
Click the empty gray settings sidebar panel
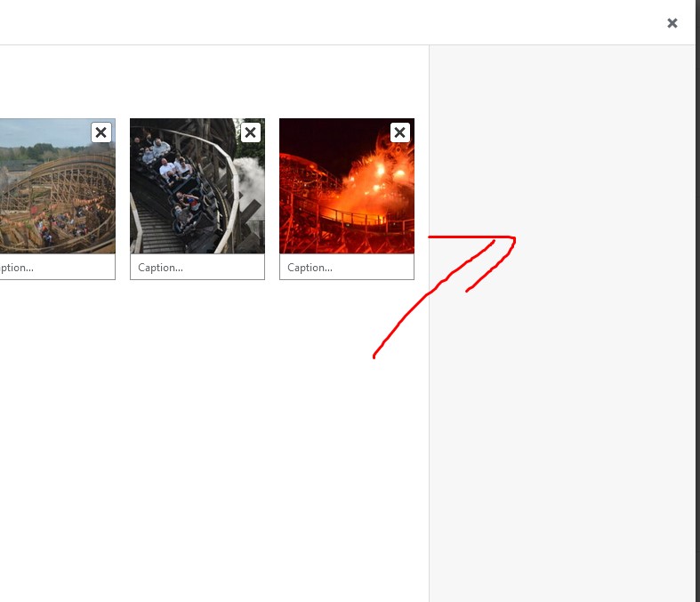[x=562, y=402]
